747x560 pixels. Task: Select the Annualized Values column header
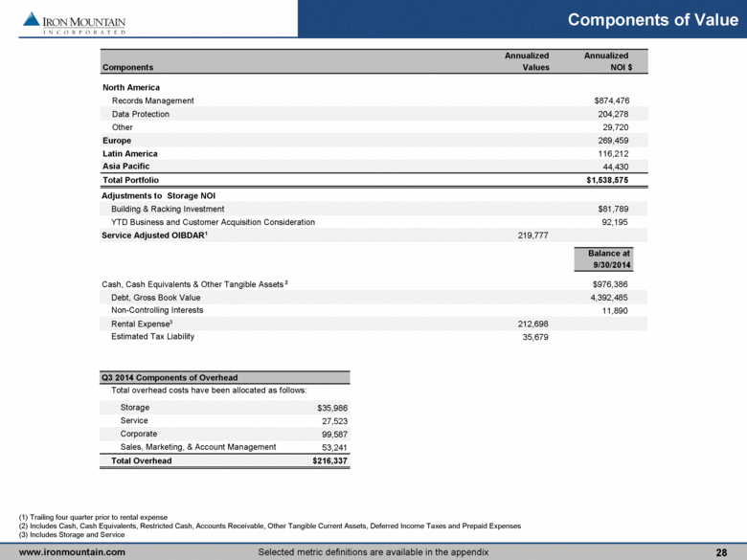coord(527,62)
